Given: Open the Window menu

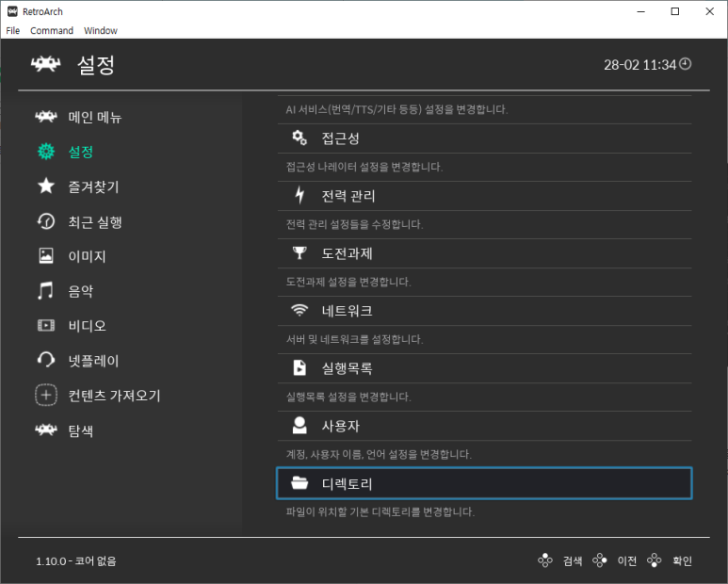Looking at the screenshot, I should click(100, 31).
